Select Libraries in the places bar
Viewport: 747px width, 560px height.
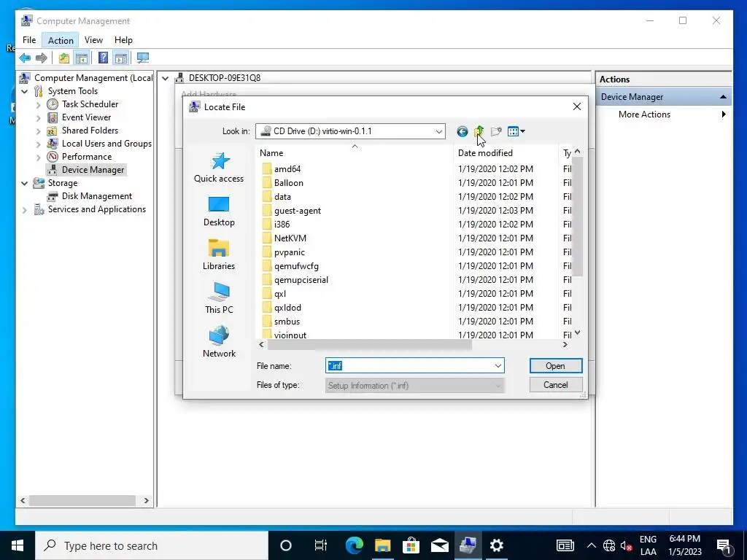(x=219, y=255)
